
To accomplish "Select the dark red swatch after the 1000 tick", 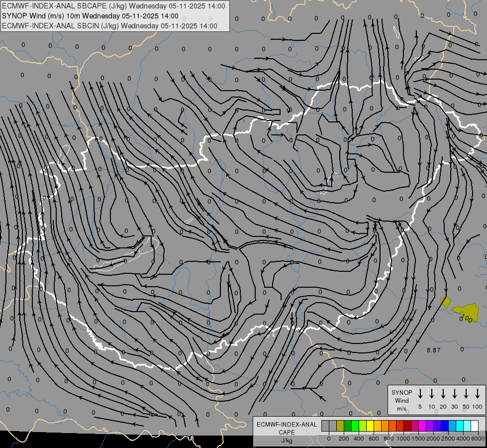I will [x=407, y=426].
